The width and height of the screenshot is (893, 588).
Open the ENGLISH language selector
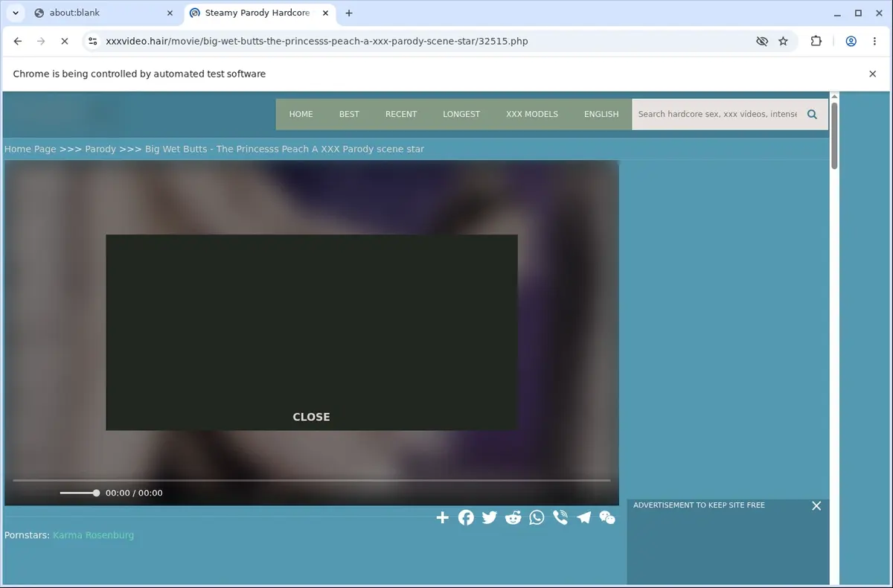601,114
